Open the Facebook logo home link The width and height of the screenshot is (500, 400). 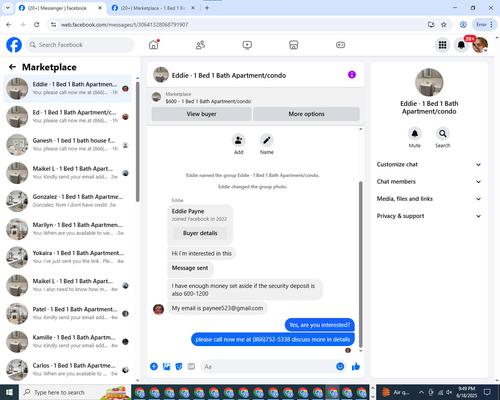14,45
